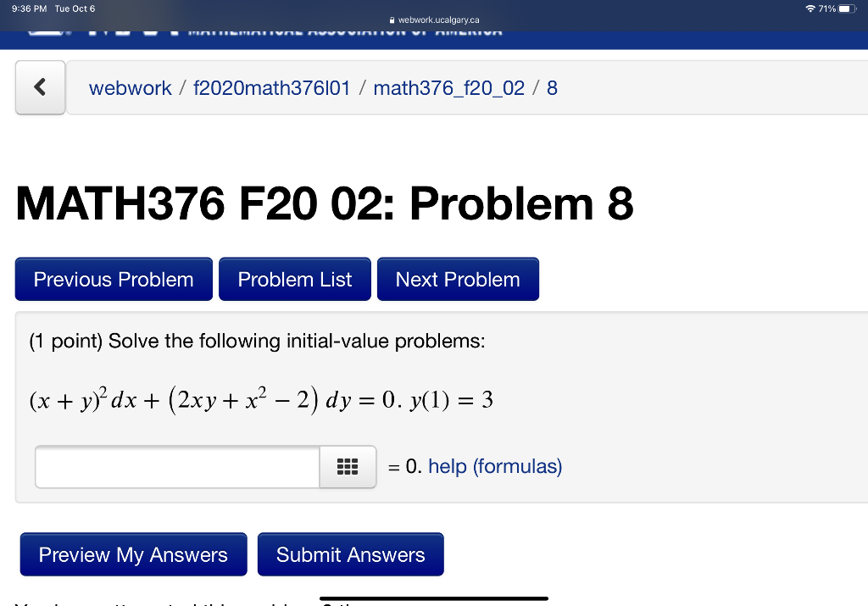Open the equation editor keypad icon

(x=347, y=466)
